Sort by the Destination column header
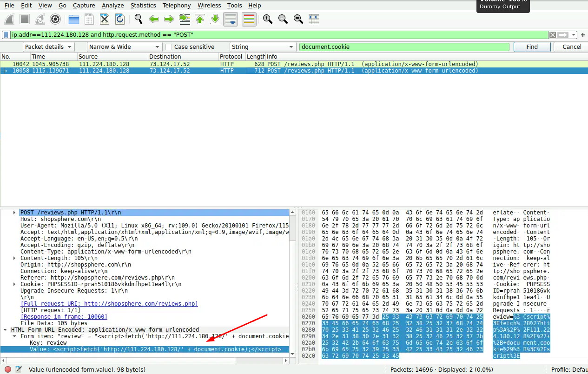 [x=183, y=56]
